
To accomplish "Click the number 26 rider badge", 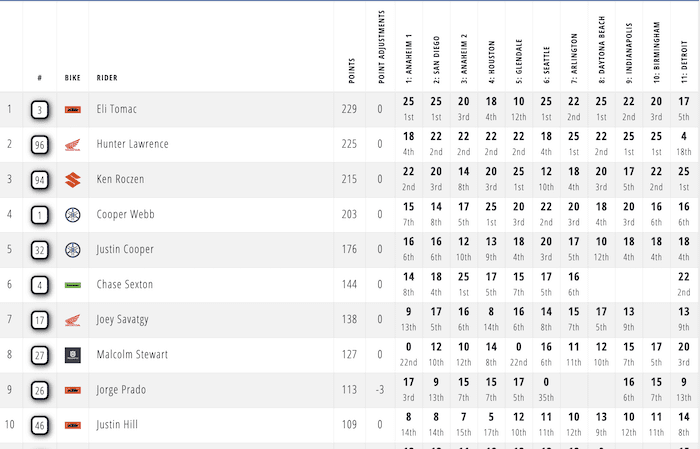I will 40,390.
